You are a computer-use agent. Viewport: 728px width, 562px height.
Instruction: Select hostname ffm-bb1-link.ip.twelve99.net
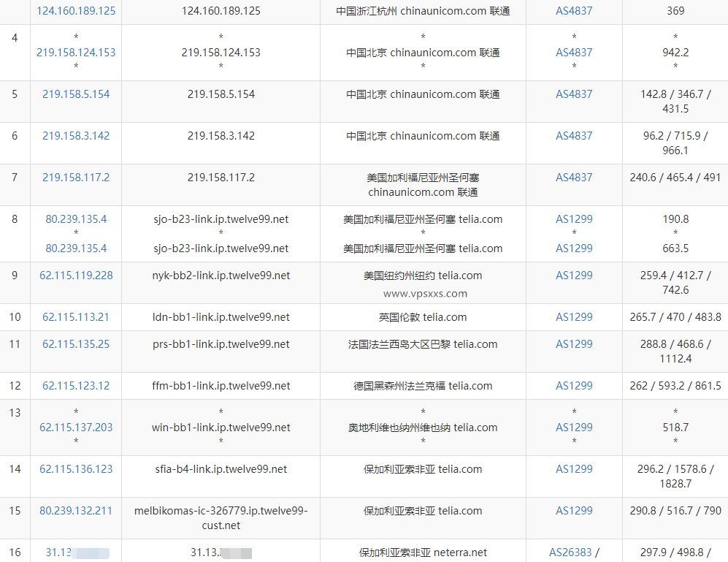[x=221, y=386]
